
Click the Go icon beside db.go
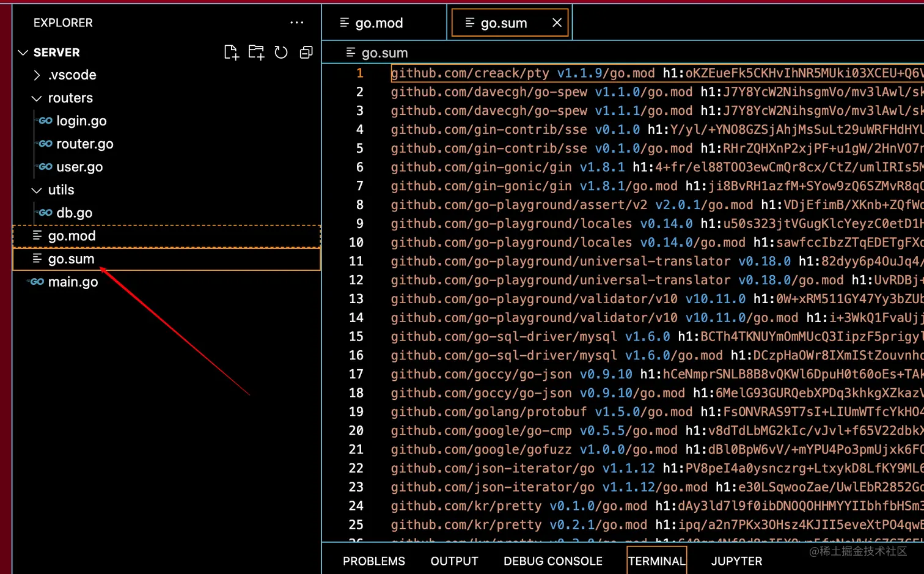[45, 213]
